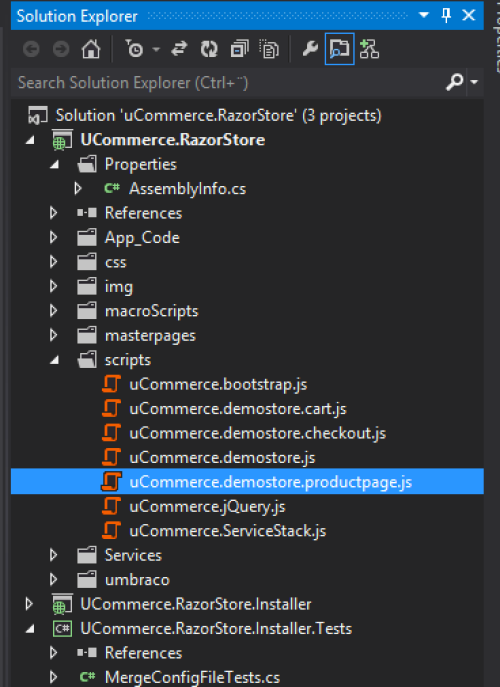Image resolution: width=500 pixels, height=687 pixels.
Task: Toggle the Preview Selected Items button
Action: coord(340,49)
